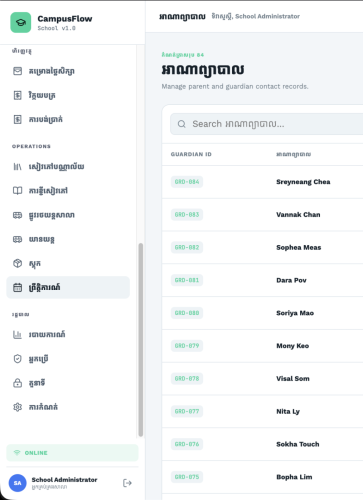Click the GRD-083 ID badge
The width and height of the screenshot is (363, 500).
tap(187, 214)
